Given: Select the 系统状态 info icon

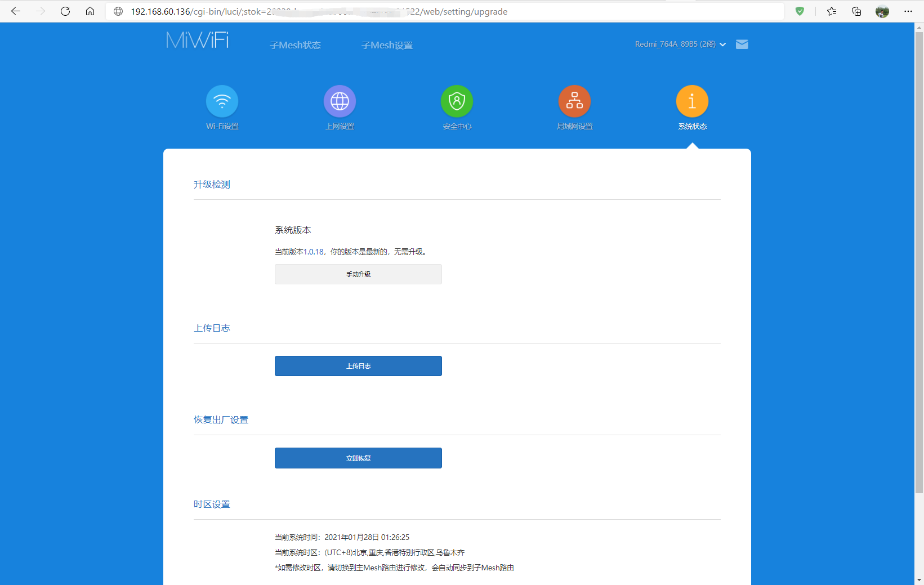Looking at the screenshot, I should coord(692,101).
